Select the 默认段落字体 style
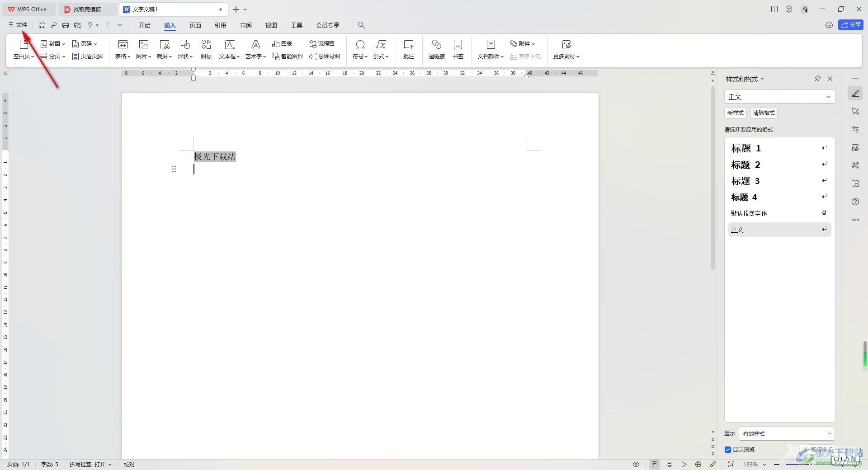 pyautogui.click(x=779, y=213)
